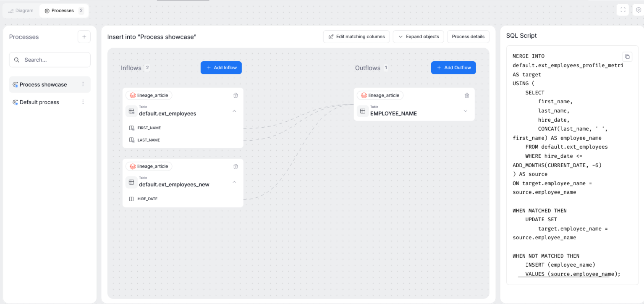
Task: Select Default process in process list
Action: pyautogui.click(x=50, y=102)
